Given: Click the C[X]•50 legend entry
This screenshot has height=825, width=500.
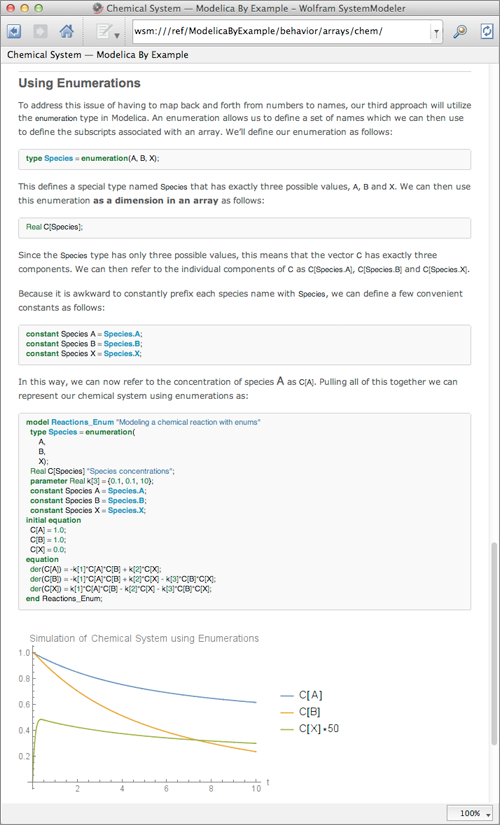Looking at the screenshot, I should point(309,729).
